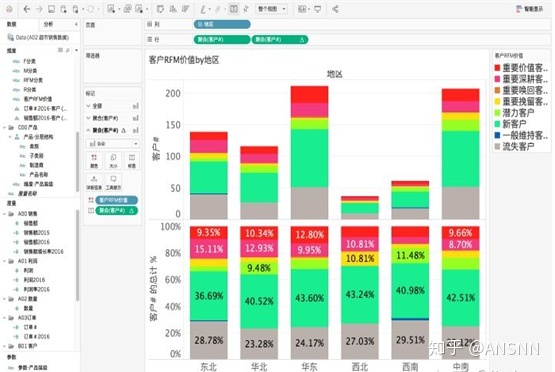Click the 36.69% label in 东北 bar
The height and width of the screenshot is (372, 555).
tap(209, 296)
